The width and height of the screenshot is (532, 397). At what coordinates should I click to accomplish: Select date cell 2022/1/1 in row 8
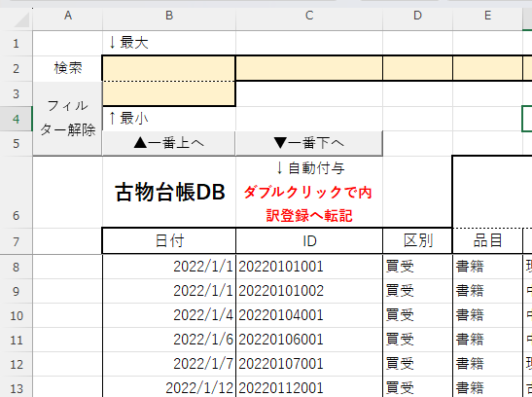[168, 267]
